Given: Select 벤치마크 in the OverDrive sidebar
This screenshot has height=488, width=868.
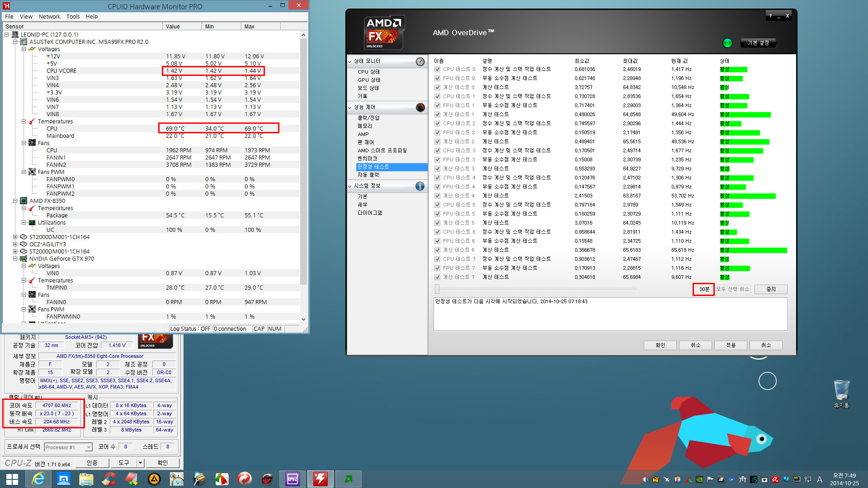Looking at the screenshot, I should 367,159.
